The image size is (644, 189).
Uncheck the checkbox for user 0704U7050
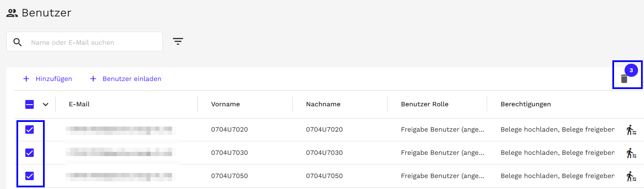(x=30, y=176)
